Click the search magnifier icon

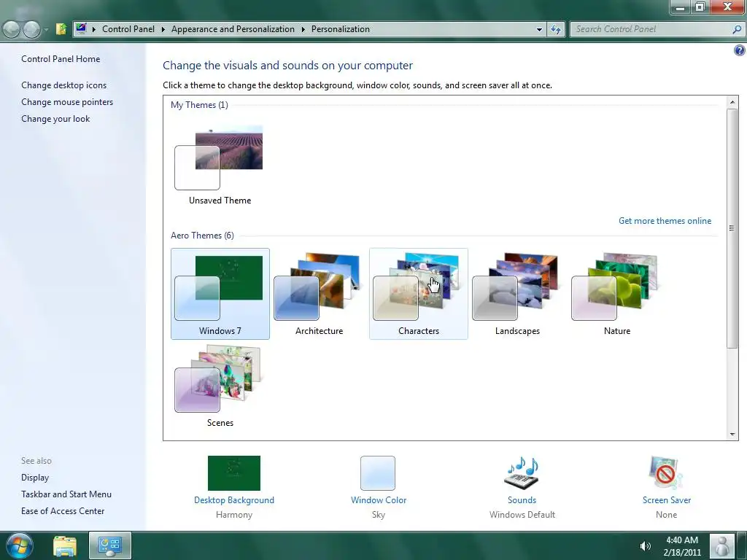click(737, 29)
